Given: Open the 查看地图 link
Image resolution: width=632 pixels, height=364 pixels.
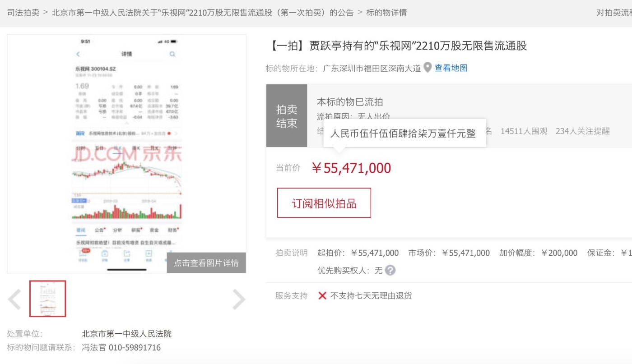Looking at the screenshot, I should pyautogui.click(x=451, y=68).
